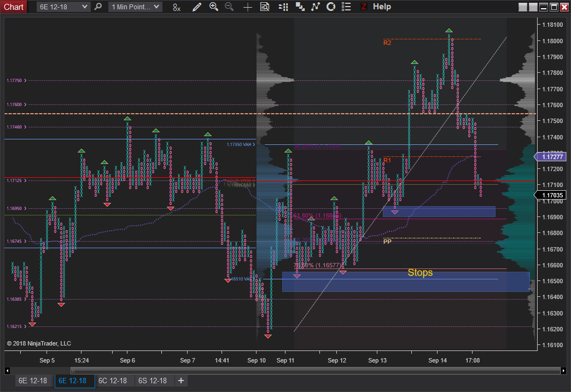The height and width of the screenshot is (392, 571).
Task: Maximize the chart window
Action: (554, 7)
